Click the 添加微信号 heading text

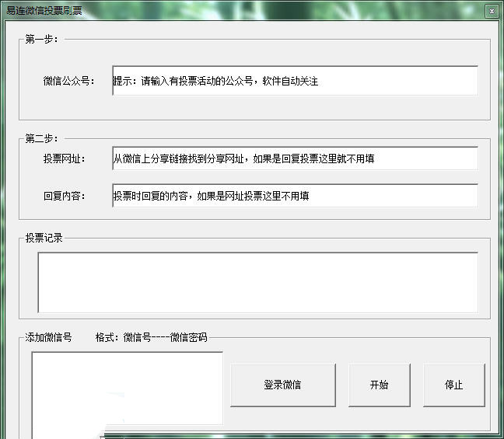pos(48,337)
